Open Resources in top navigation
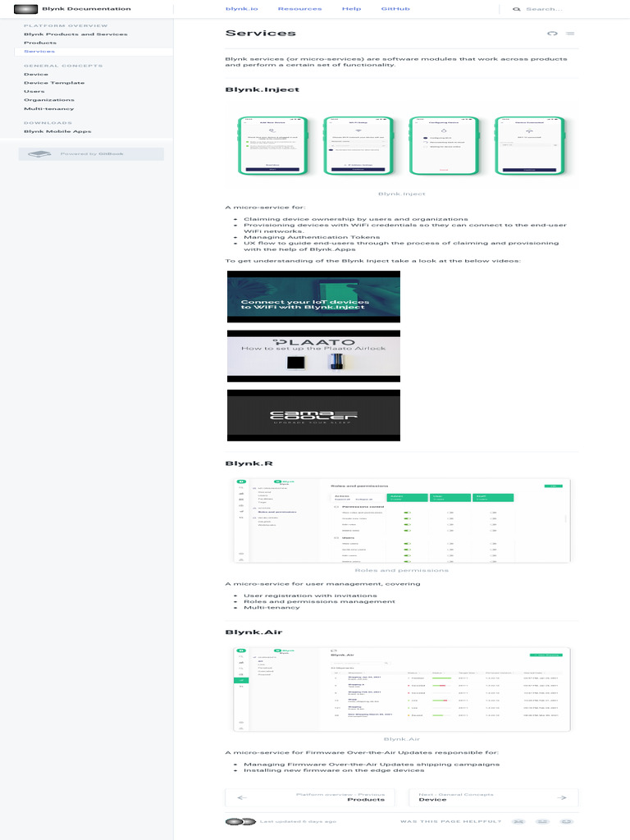The width and height of the screenshot is (630, 840). [299, 8]
